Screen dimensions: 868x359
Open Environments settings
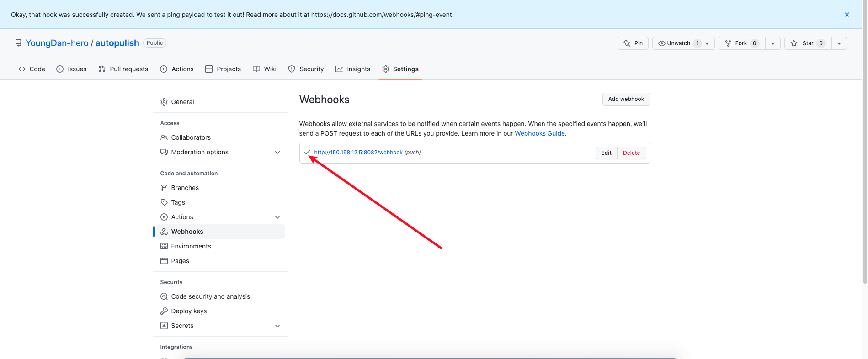pos(221,246)
